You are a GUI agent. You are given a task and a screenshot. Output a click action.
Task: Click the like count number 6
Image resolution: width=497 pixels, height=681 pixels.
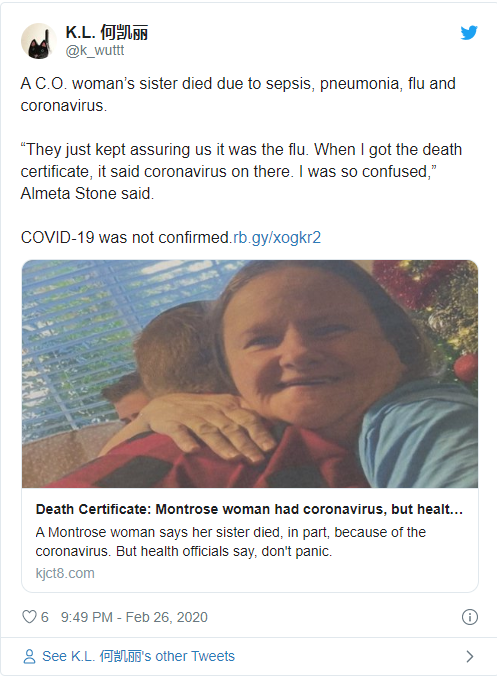(x=45, y=617)
